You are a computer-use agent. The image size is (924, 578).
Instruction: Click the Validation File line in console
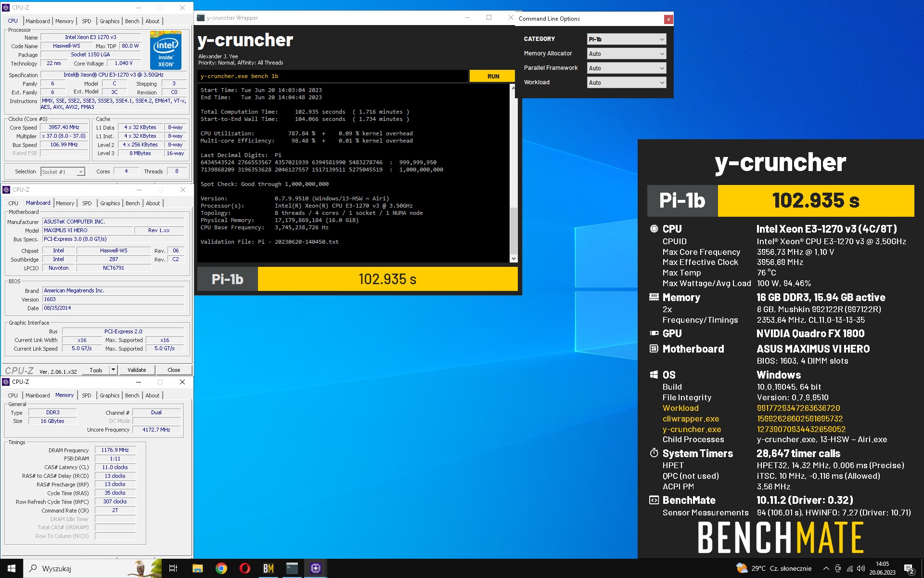269,242
